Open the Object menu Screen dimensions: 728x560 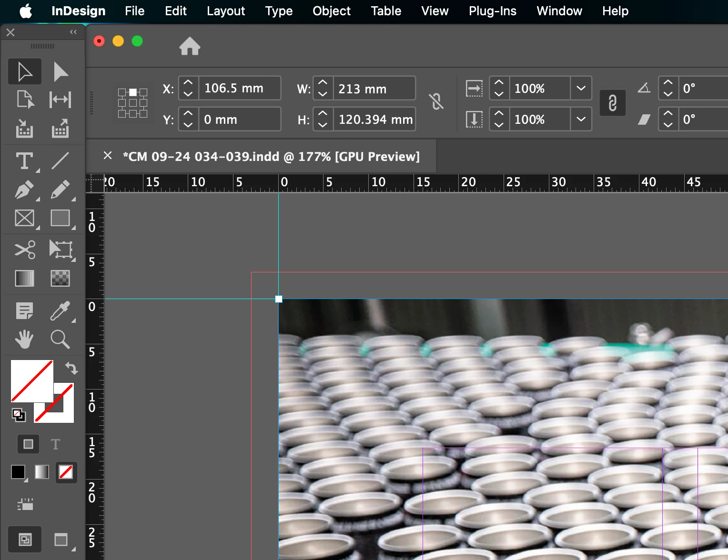(332, 11)
